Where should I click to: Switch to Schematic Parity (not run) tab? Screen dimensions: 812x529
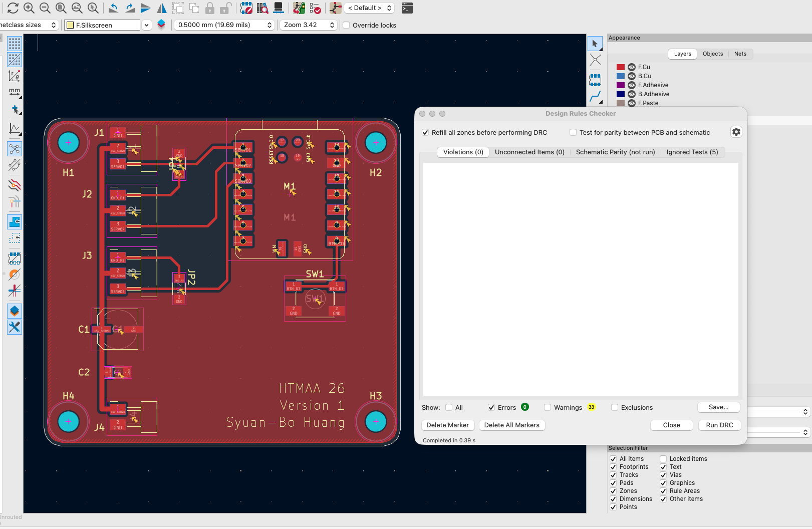615,152
